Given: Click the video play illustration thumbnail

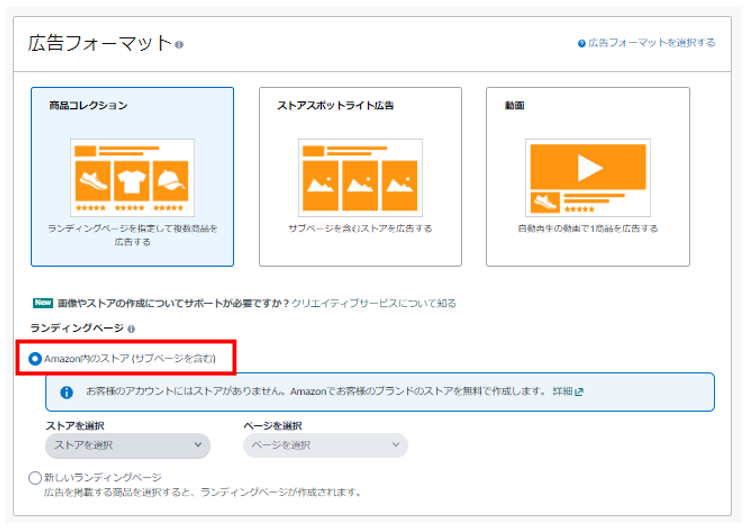Looking at the screenshot, I should coord(588,178).
